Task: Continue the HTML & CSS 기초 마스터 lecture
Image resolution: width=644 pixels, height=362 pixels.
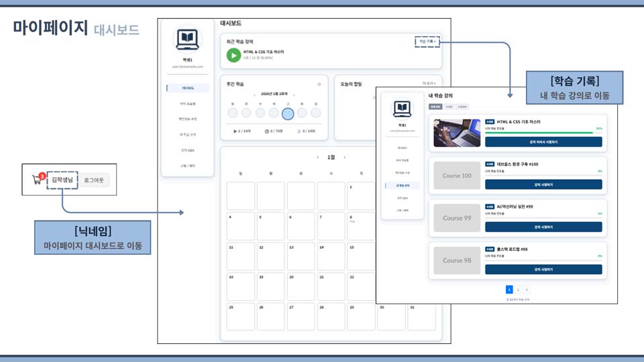Action: point(543,142)
